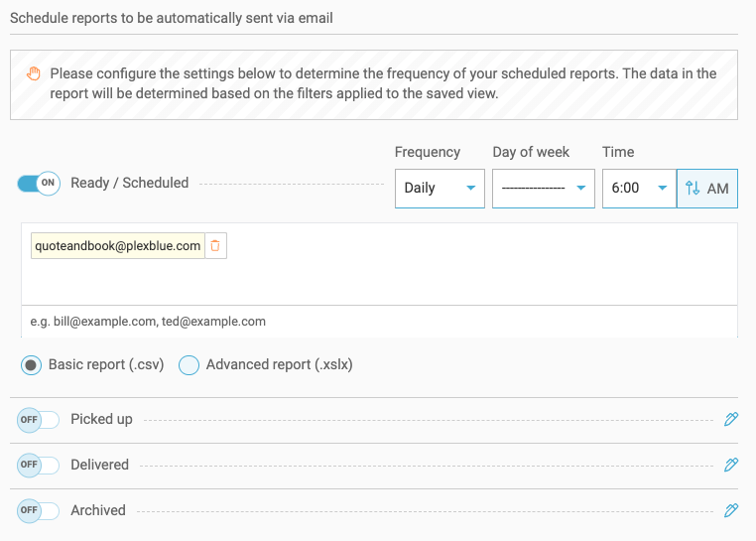
Task: Turn off the Ready / Scheduled toggle
Action: click(39, 184)
